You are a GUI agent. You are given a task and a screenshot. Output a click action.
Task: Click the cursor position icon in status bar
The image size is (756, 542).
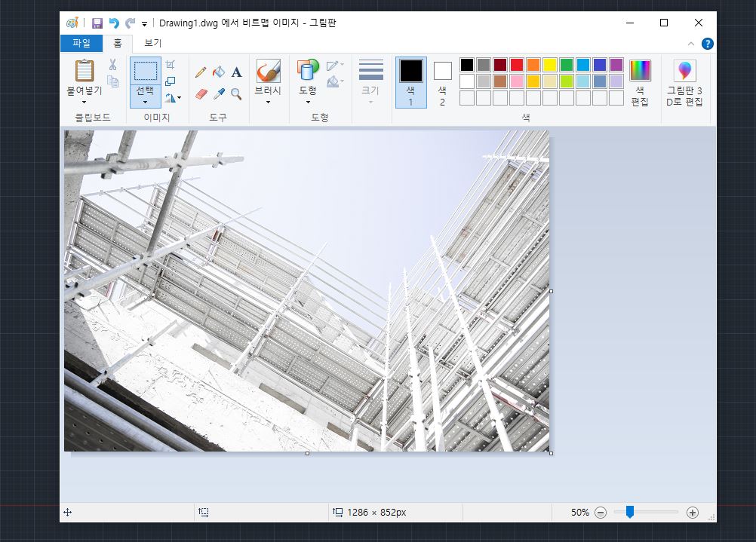[67, 512]
